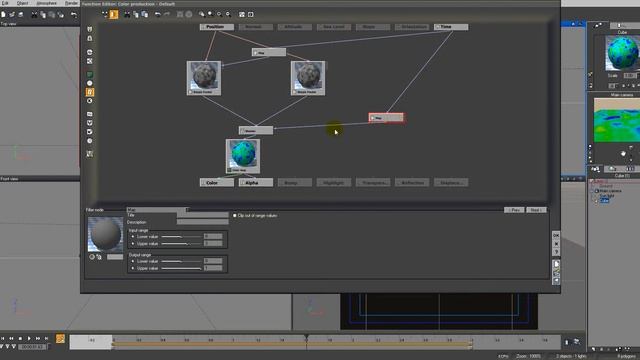This screenshot has width=640, height=360.
Task: Click the help question mark icon in Function Editor
Action: tap(556, 252)
